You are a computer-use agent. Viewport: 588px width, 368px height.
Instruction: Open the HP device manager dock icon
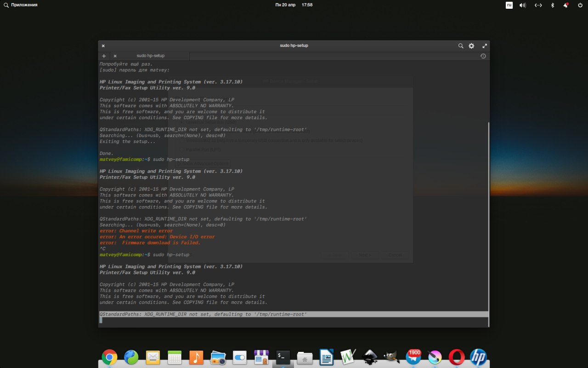coord(478,357)
